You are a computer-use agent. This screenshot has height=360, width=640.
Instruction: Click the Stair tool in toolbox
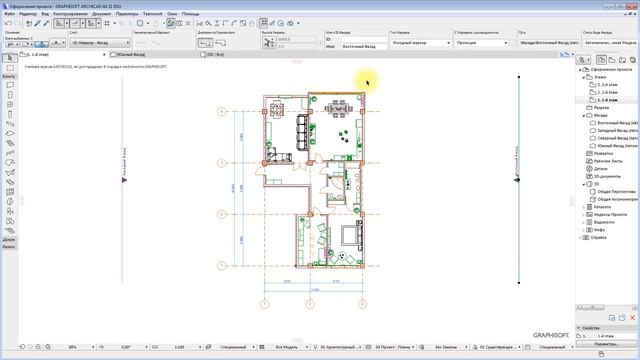pyautogui.click(x=10, y=153)
